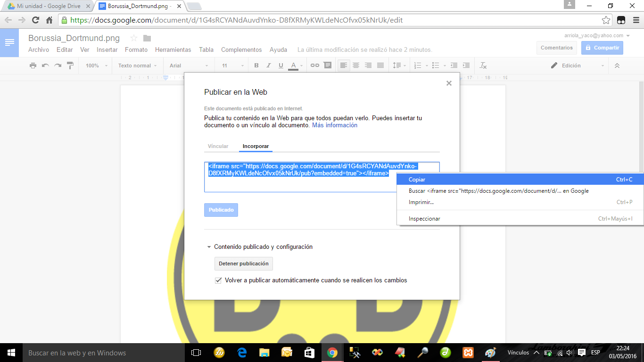Collapse the toolbar with double chevron
Screen dimensions: 644x362
617,66
